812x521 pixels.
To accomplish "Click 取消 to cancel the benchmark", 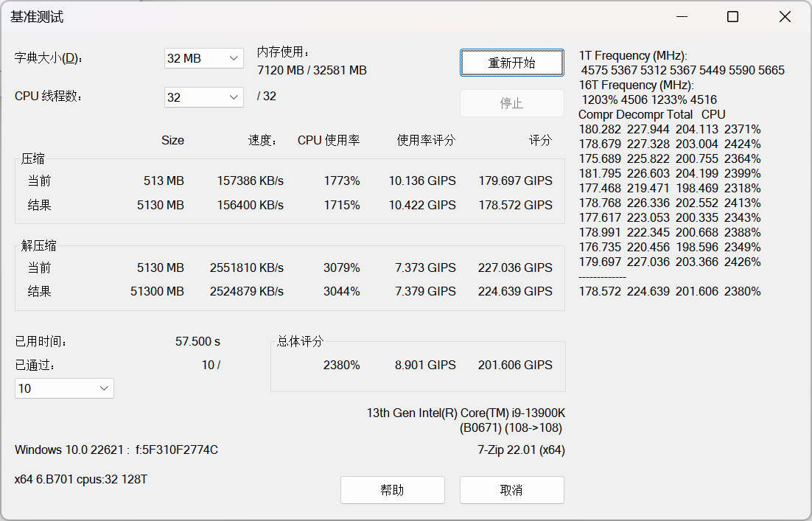I will [x=511, y=489].
